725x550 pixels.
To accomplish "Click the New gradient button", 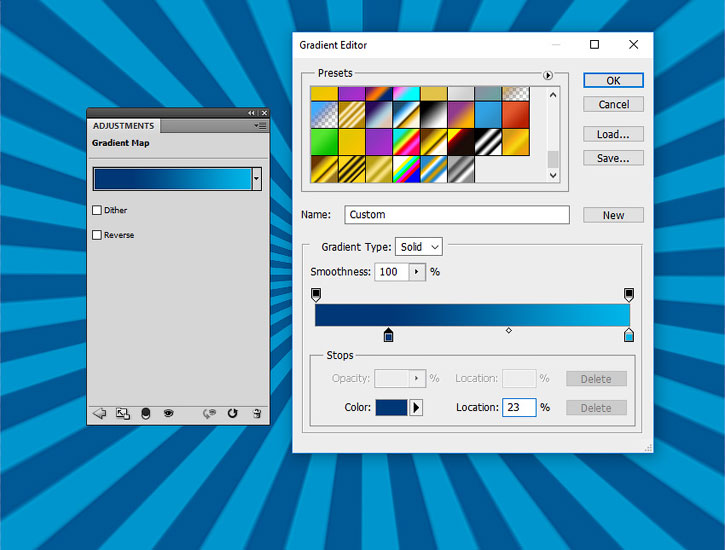I will (x=613, y=215).
